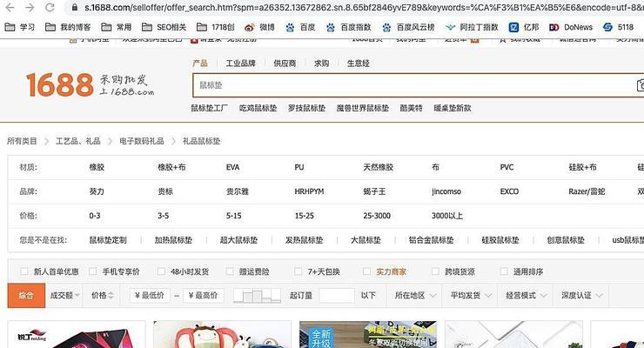The width and height of the screenshot is (644, 348).
Task: Open the 1718创 bookmark folder
Action: click(x=215, y=27)
